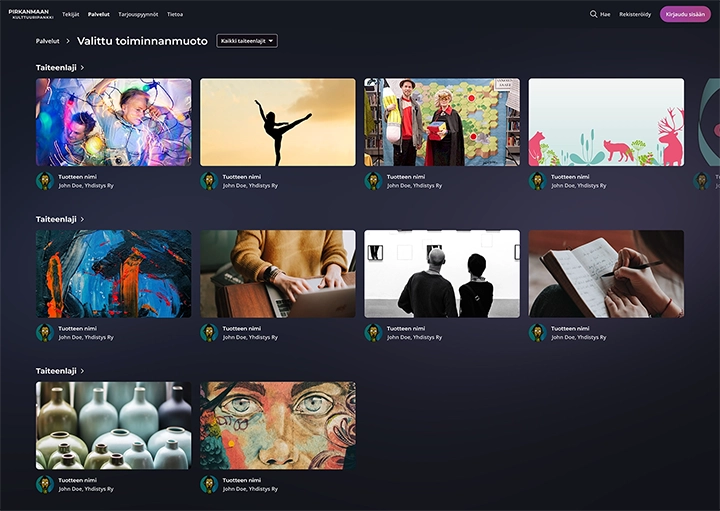Open the blue and orange abstract painting thumbnail
This screenshot has width=720, height=511.
pos(113,274)
